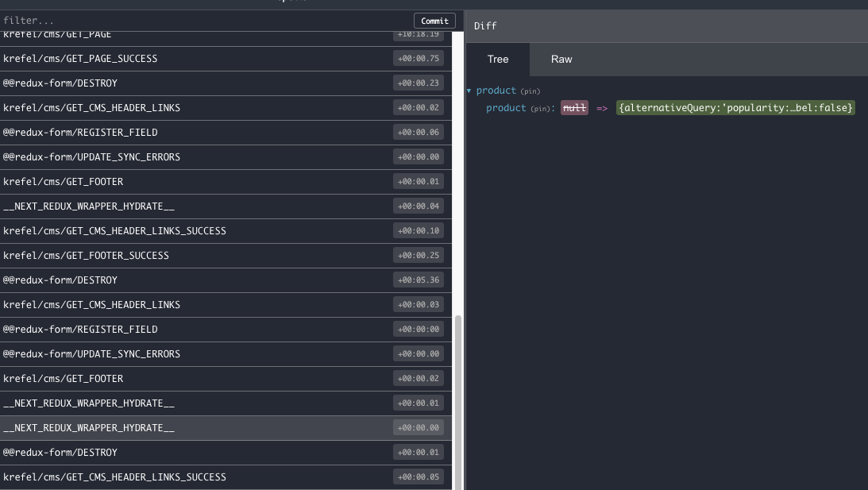The height and width of the screenshot is (490, 868).
Task: Click the struck-through null value
Action: 574,108
